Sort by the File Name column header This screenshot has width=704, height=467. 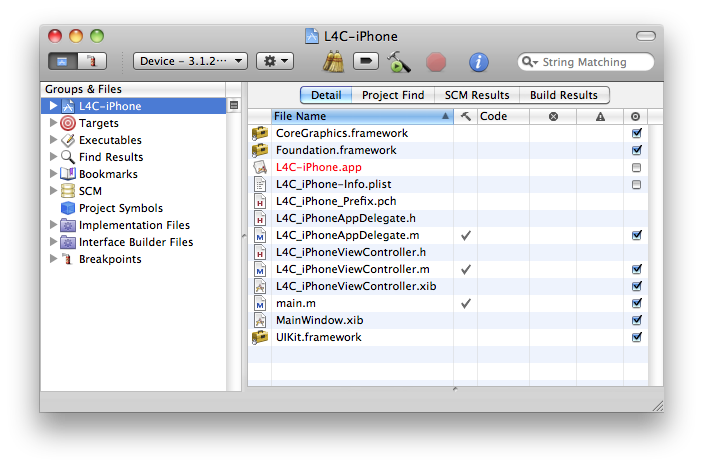click(362, 116)
